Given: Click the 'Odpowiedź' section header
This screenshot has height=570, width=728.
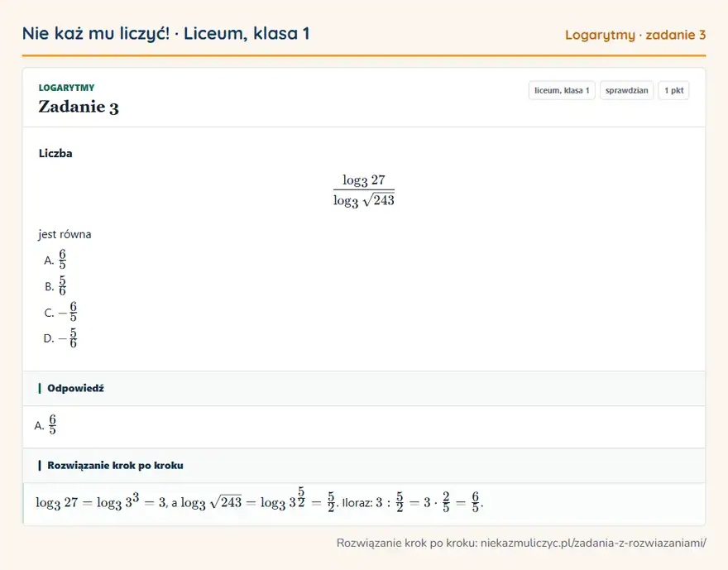Looking at the screenshot, I should click(364, 389).
